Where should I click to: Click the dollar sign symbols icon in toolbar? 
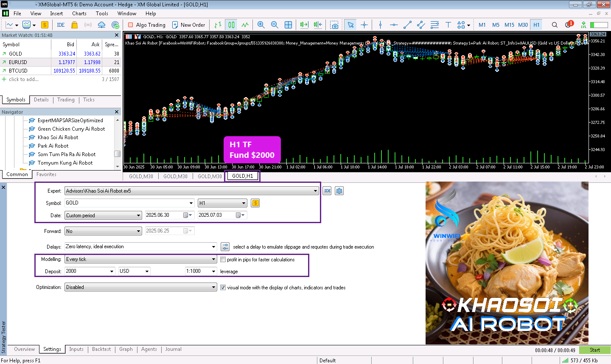point(45,25)
